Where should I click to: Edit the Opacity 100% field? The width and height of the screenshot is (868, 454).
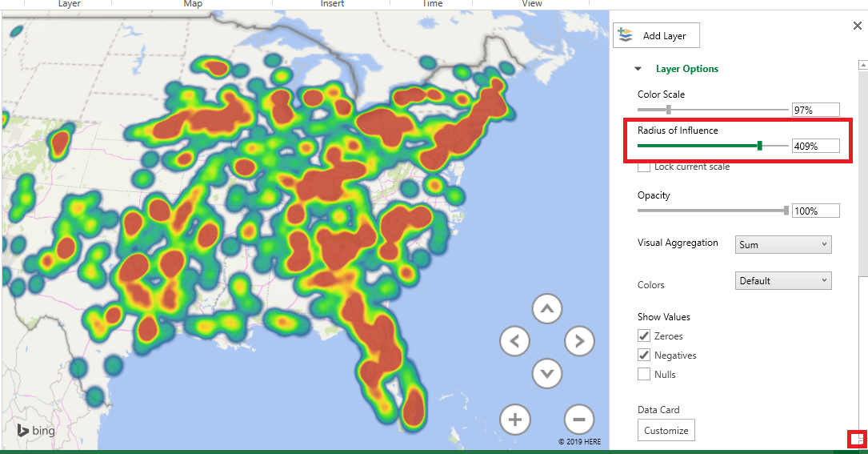[x=815, y=211]
